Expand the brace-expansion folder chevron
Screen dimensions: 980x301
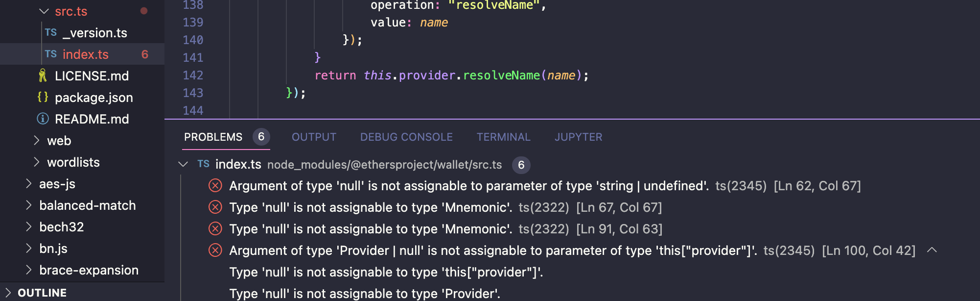(28, 270)
